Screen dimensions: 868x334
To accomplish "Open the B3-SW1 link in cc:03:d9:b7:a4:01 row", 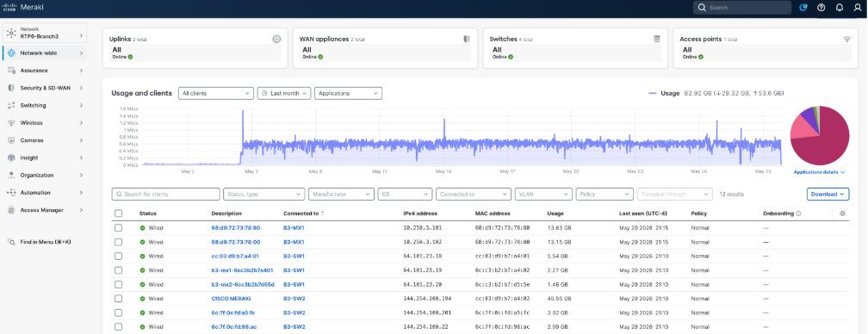I will (294, 256).
